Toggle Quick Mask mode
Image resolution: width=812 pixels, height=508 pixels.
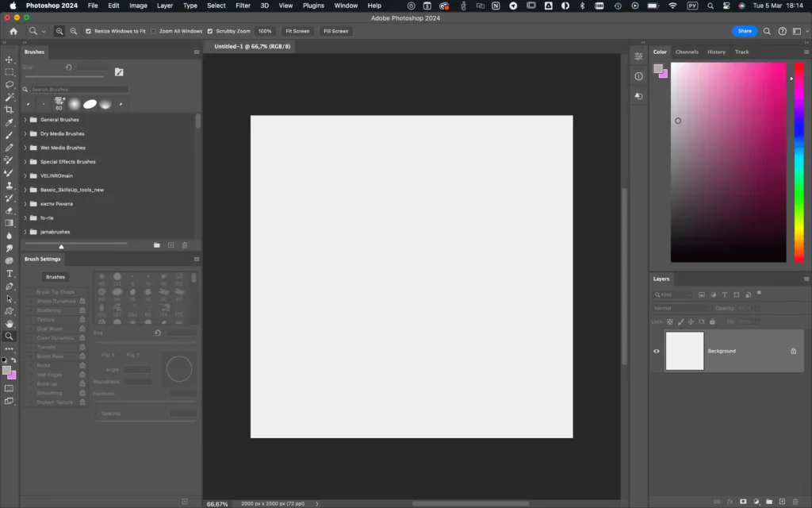(x=10, y=388)
